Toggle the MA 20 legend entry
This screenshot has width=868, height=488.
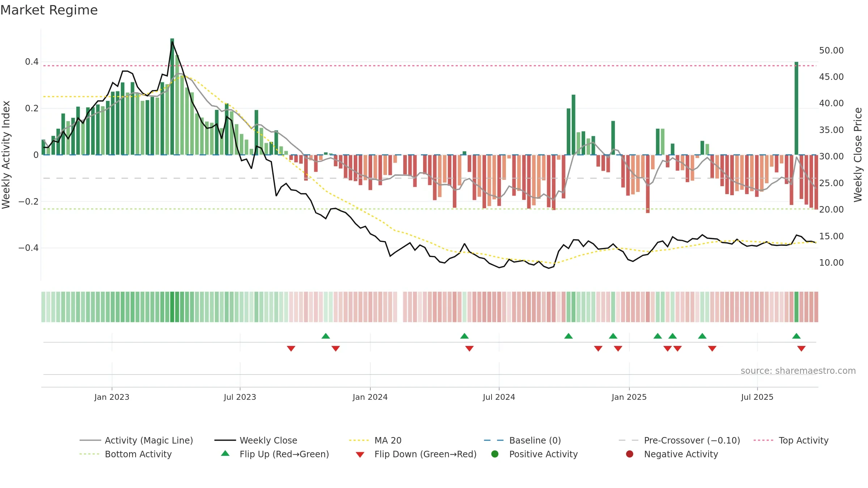point(375,440)
